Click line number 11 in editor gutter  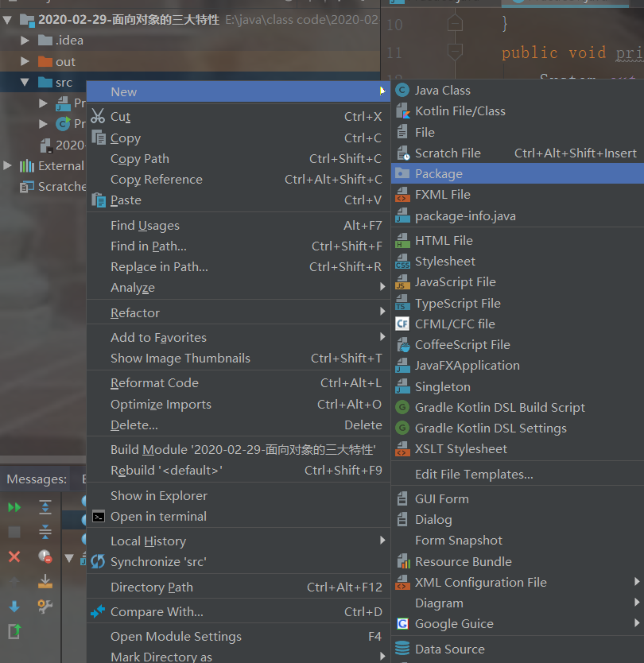(394, 52)
